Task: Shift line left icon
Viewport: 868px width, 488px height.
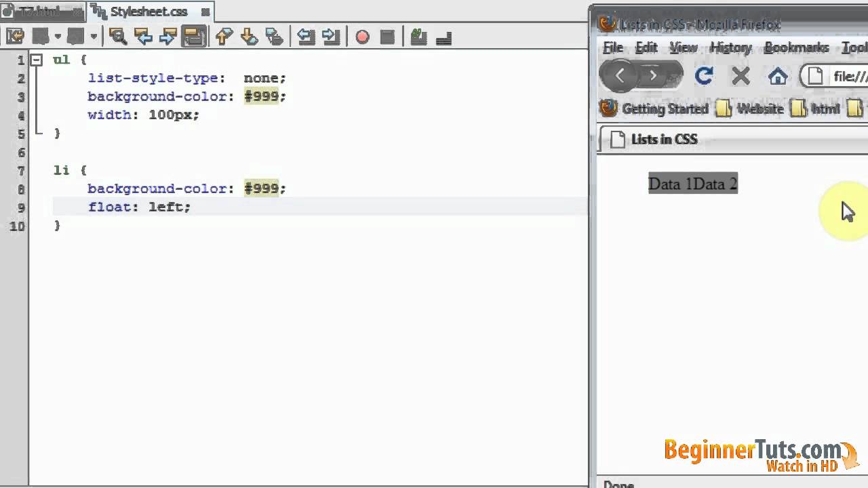Action: (x=306, y=37)
